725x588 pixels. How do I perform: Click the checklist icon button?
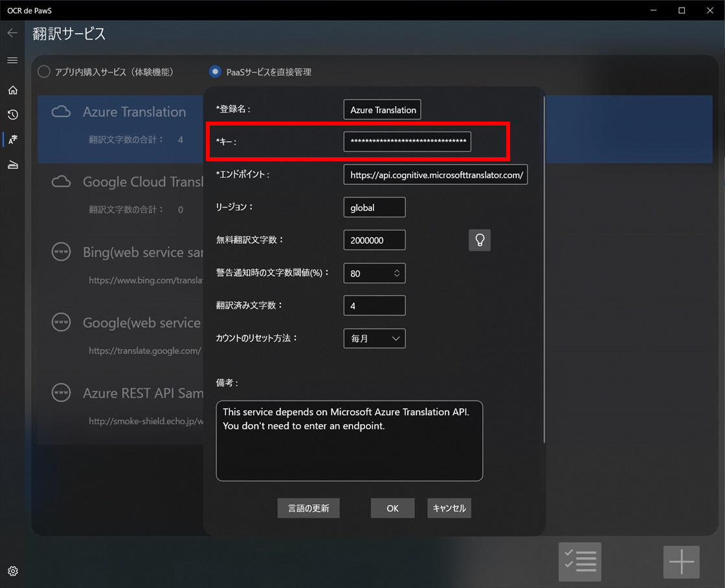coord(579,561)
